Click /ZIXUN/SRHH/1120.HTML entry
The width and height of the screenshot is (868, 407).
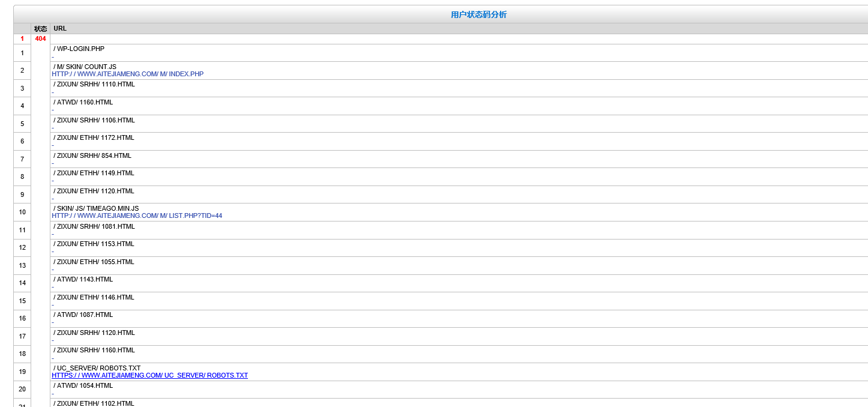(94, 333)
